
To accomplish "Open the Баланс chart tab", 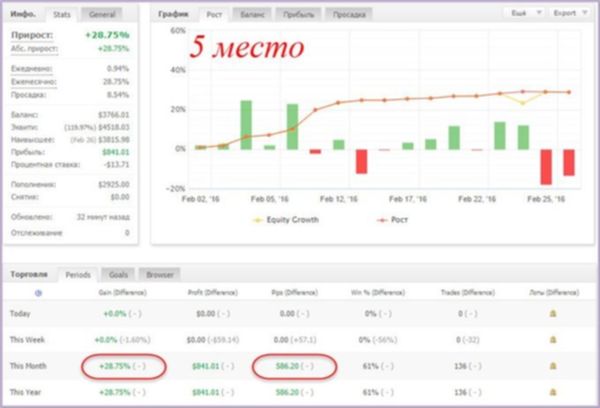I will 252,15.
